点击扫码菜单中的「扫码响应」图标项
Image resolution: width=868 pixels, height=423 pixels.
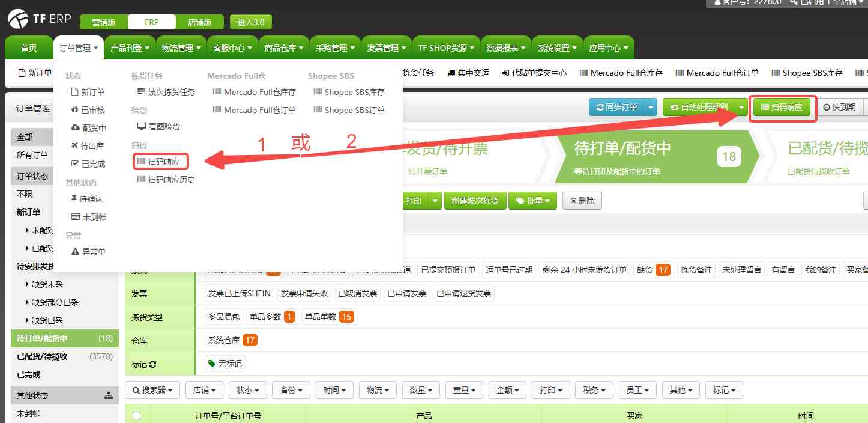(x=160, y=161)
